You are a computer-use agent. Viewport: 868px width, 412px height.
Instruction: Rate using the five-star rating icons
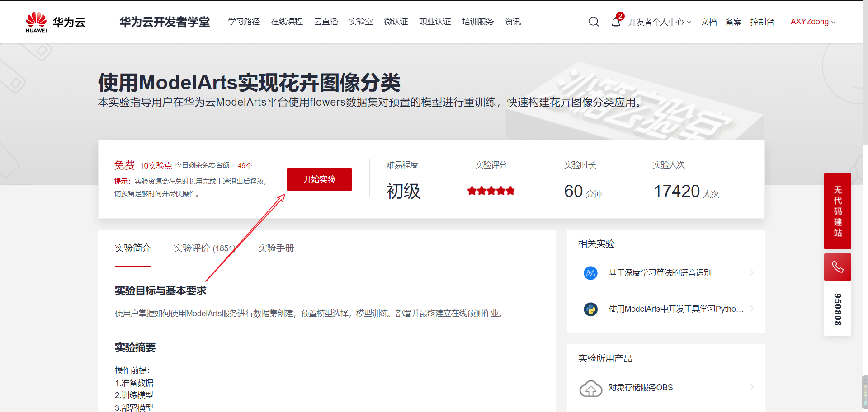(491, 191)
